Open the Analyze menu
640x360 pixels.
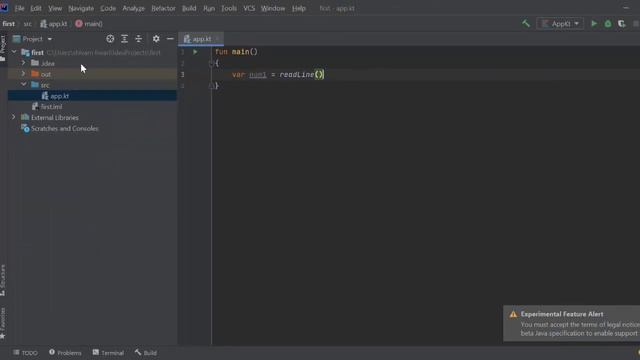click(x=133, y=8)
